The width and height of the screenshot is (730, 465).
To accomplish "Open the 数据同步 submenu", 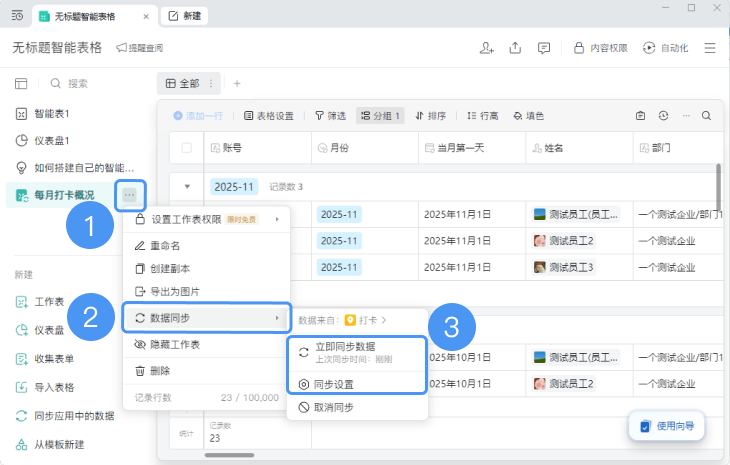I will click(x=206, y=318).
